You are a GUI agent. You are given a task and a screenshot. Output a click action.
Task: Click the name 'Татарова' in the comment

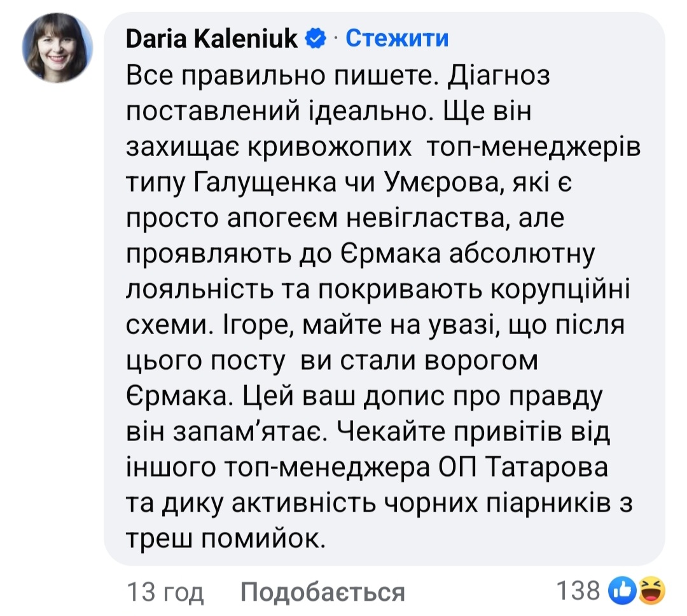click(550, 468)
